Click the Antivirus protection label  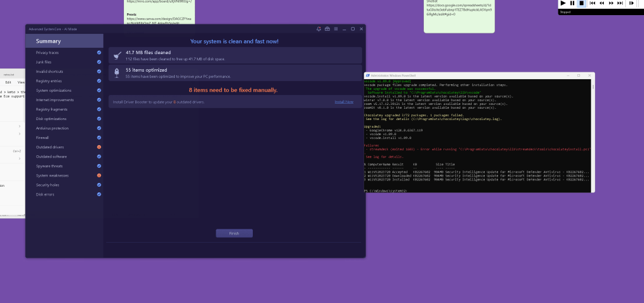[x=52, y=128]
